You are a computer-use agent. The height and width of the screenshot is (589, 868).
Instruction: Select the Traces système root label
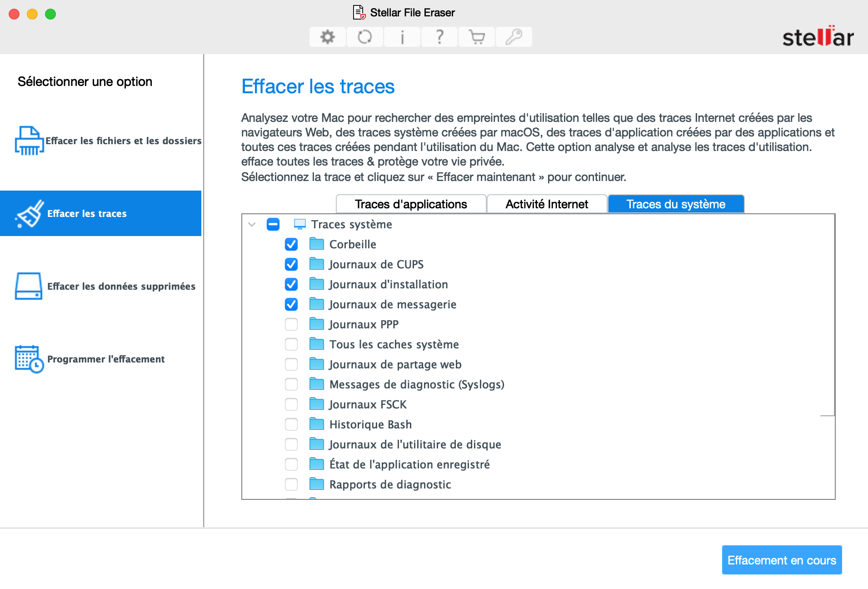click(351, 224)
